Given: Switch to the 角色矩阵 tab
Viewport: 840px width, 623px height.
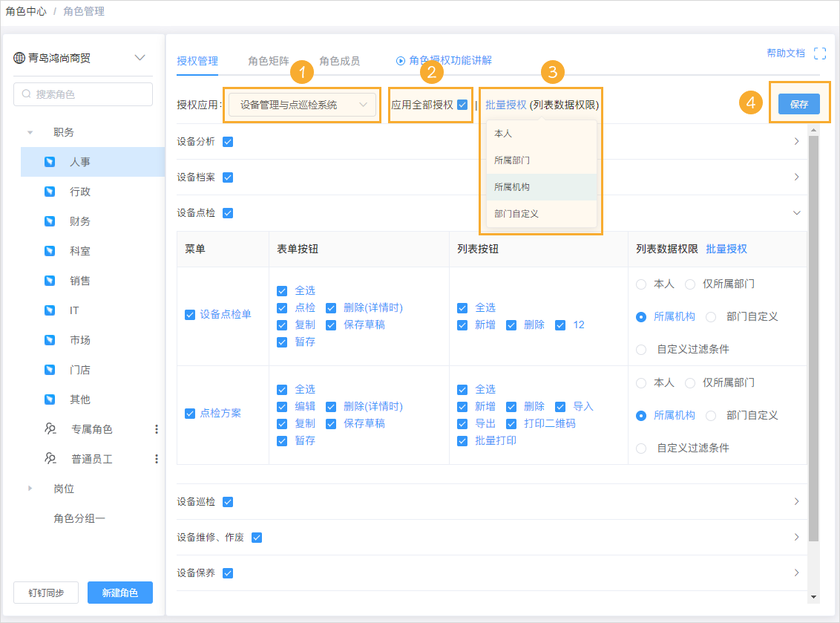Looking at the screenshot, I should (x=269, y=62).
